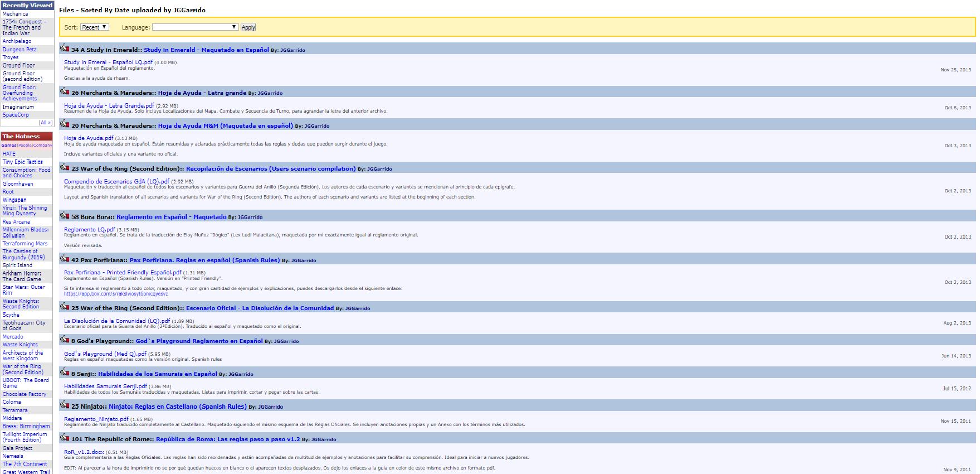Open Hoja de Ayuda M&M (Maquetada en español) title
This screenshot has width=980, height=474.
(226, 125)
